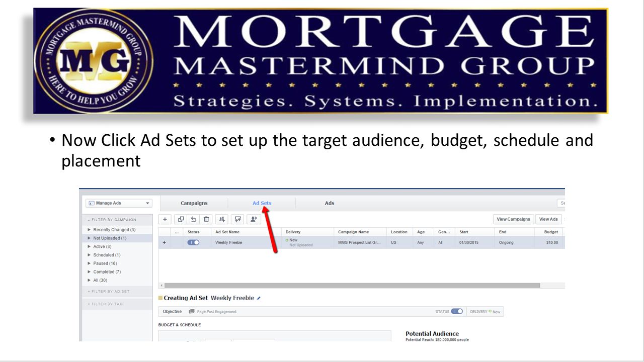Sort by Ad Set Name column header
The height and width of the screenshot is (362, 644).
(x=246, y=232)
